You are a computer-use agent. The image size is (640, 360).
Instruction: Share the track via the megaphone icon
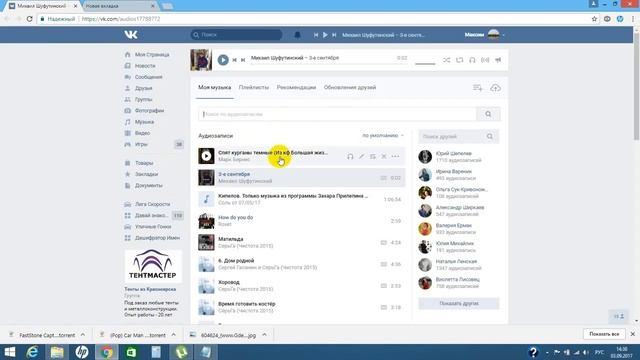(498, 60)
